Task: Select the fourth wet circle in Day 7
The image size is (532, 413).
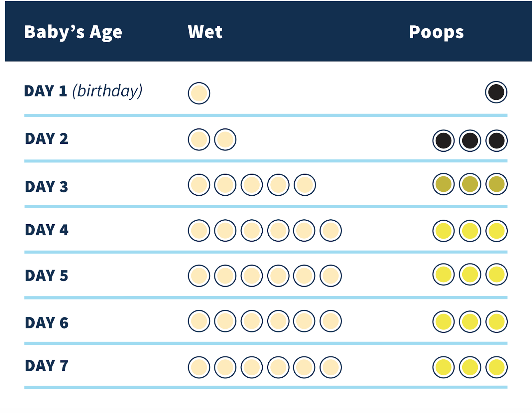Action: coord(278,367)
